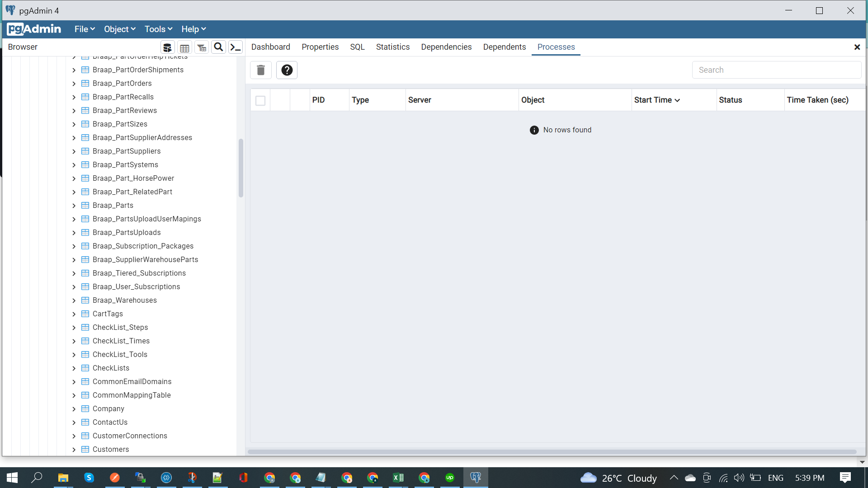Expand the Braap_PartOrders table node
Image resolution: width=868 pixels, height=488 pixels.
point(74,84)
